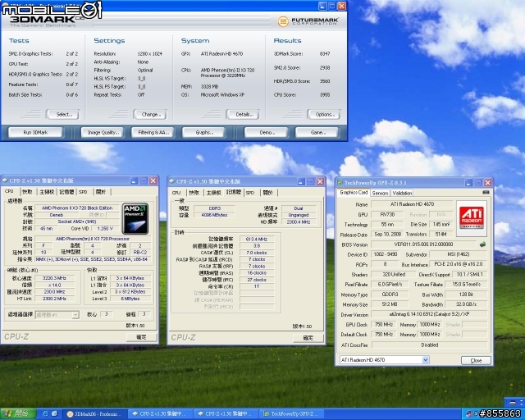Click the left CPU-Z window's title bar icon
The image size is (525, 420).
[5, 180]
